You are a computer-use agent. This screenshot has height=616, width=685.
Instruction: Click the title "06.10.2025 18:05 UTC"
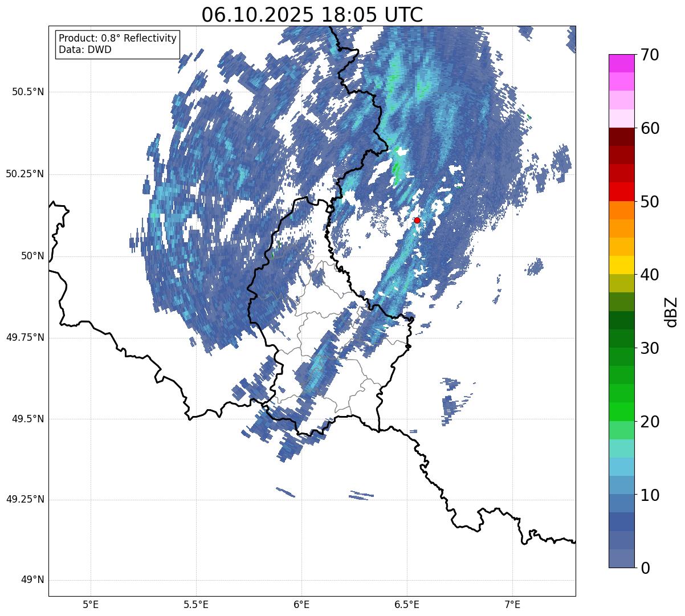tap(312, 15)
